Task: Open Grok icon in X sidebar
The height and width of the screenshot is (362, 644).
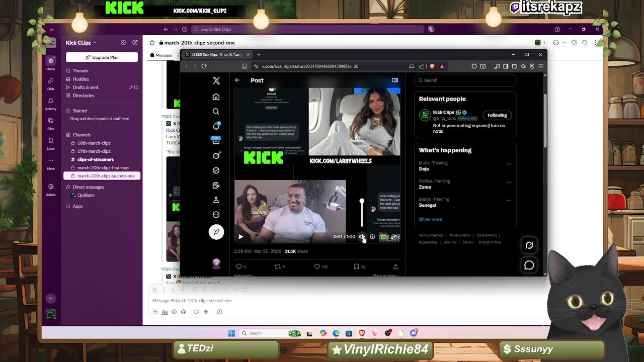Action: click(x=216, y=155)
